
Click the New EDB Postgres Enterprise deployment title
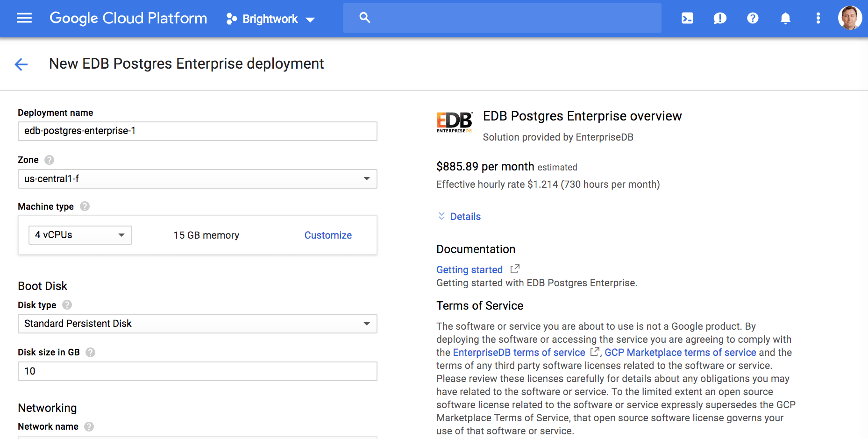186,64
